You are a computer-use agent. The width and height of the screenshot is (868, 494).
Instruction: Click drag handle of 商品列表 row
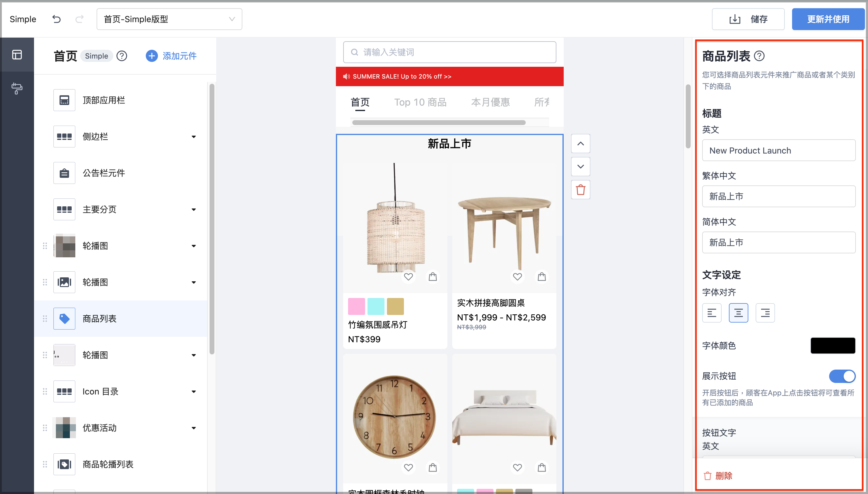pyautogui.click(x=45, y=319)
